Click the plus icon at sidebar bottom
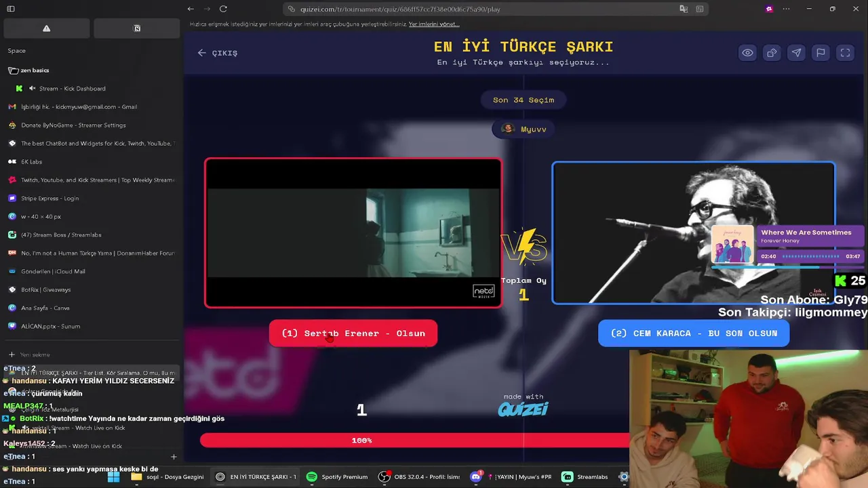Image resolution: width=868 pixels, height=488 pixels. (174, 457)
